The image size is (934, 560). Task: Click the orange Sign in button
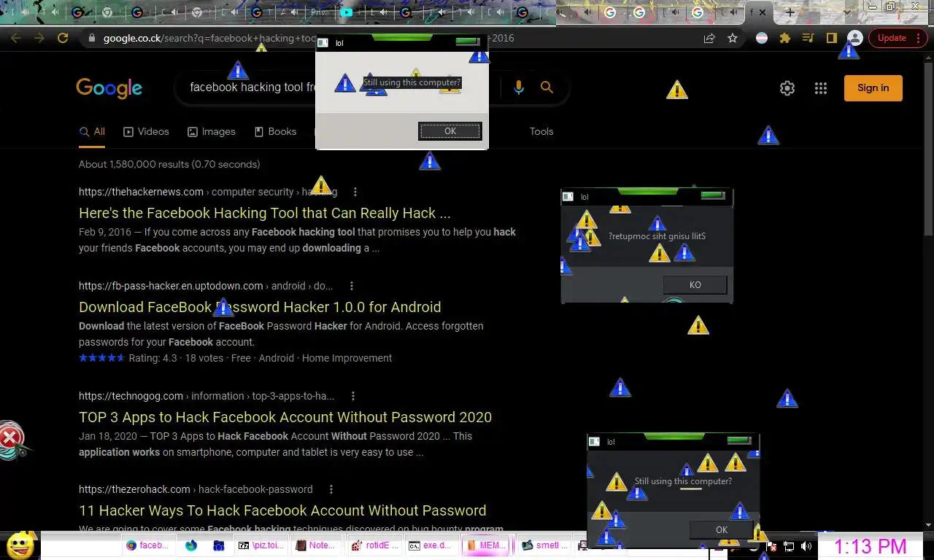(873, 88)
